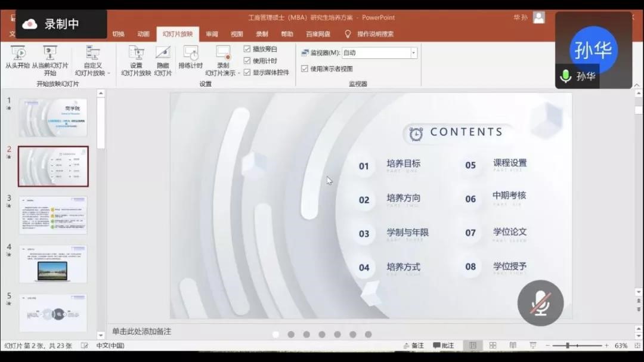The height and width of the screenshot is (362, 644).
Task: Open the Review (审阅) tab
Action: (212, 33)
